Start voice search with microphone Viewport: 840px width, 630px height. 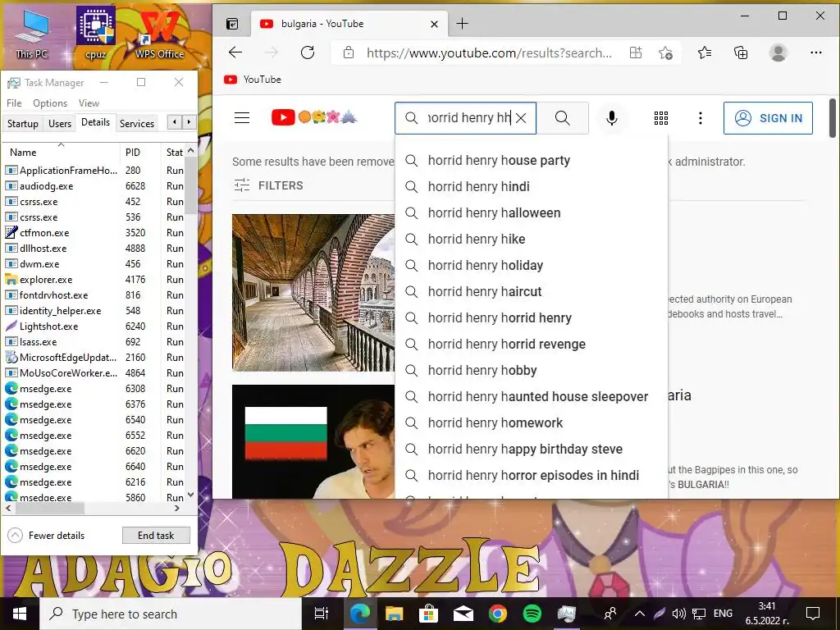point(611,118)
